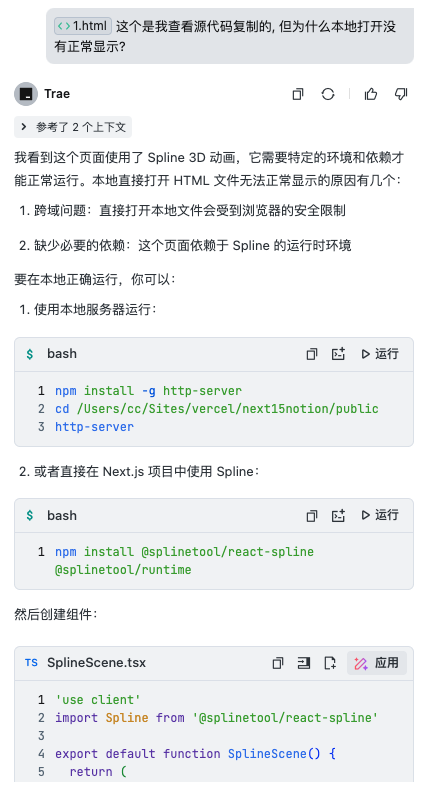Copy the npm install react-spline block

(x=312, y=515)
